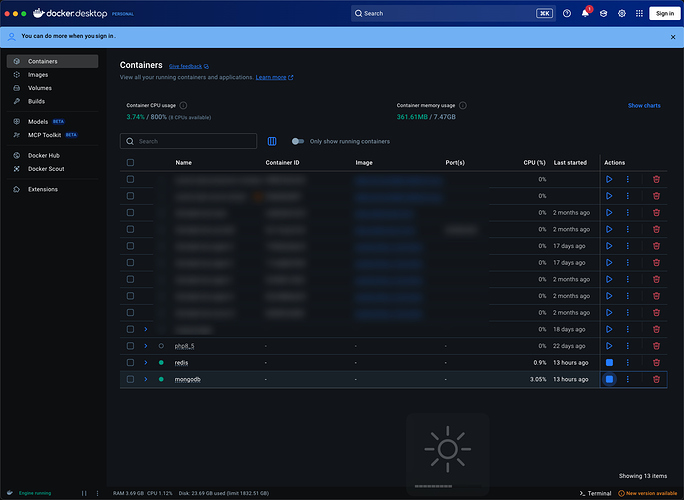684x500 pixels.
Task: Focus the containers Search field
Action: pos(188,141)
